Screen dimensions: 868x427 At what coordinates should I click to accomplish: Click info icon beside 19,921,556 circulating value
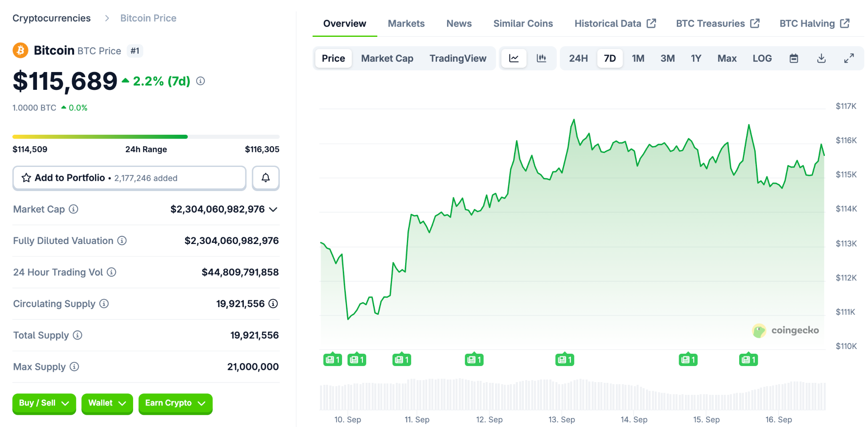click(273, 304)
